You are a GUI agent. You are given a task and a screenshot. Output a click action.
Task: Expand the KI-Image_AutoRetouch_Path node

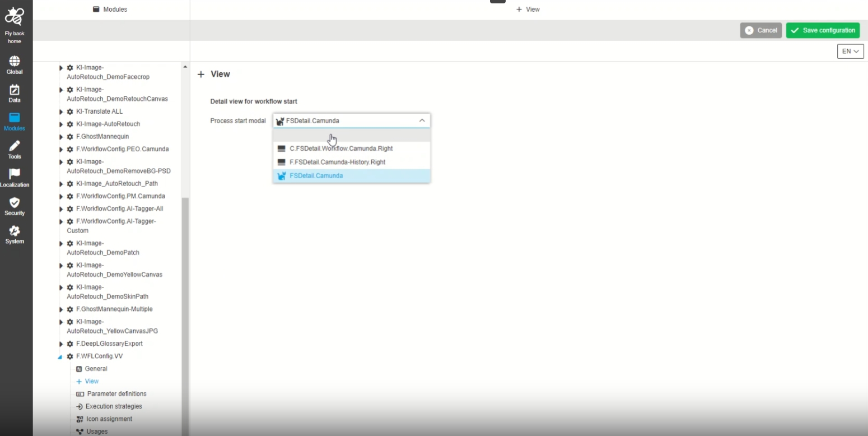[x=61, y=184]
